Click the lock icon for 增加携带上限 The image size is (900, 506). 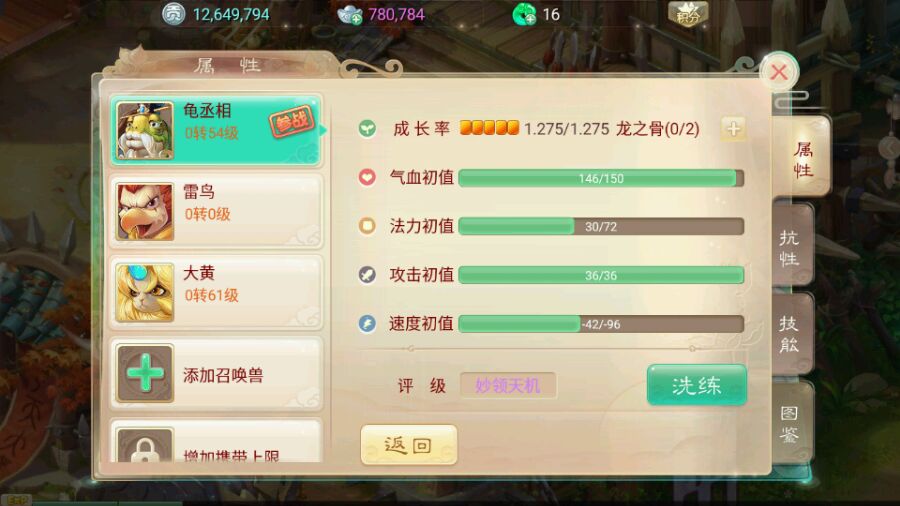pyautogui.click(x=145, y=445)
